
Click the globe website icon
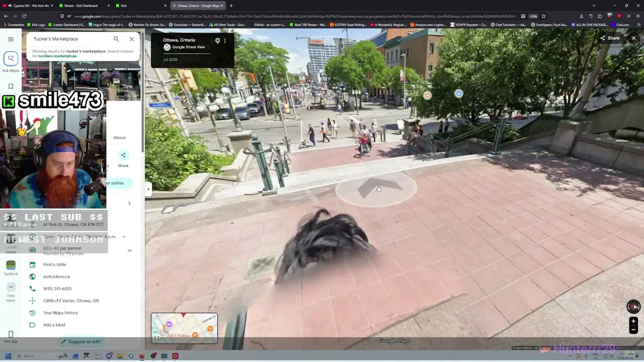tap(32, 277)
